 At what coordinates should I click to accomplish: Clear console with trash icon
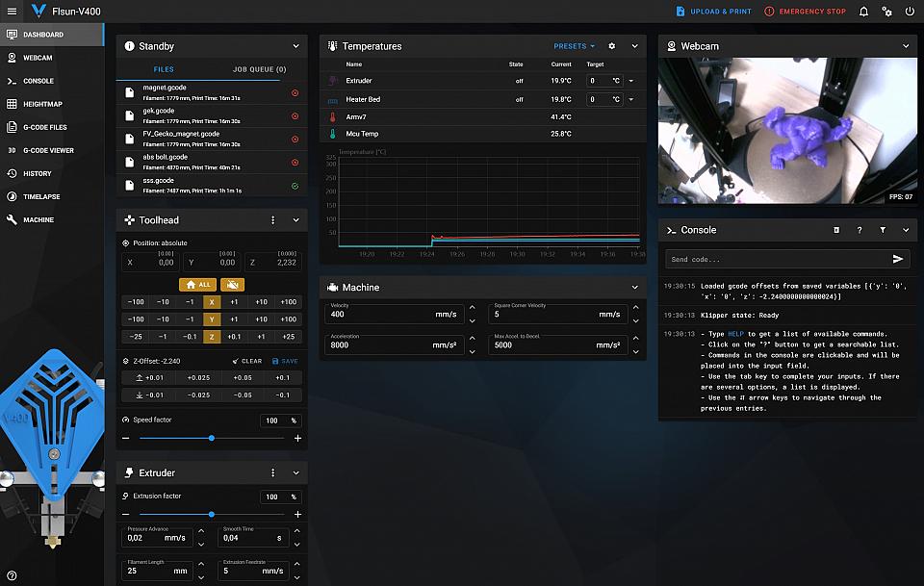(836, 230)
